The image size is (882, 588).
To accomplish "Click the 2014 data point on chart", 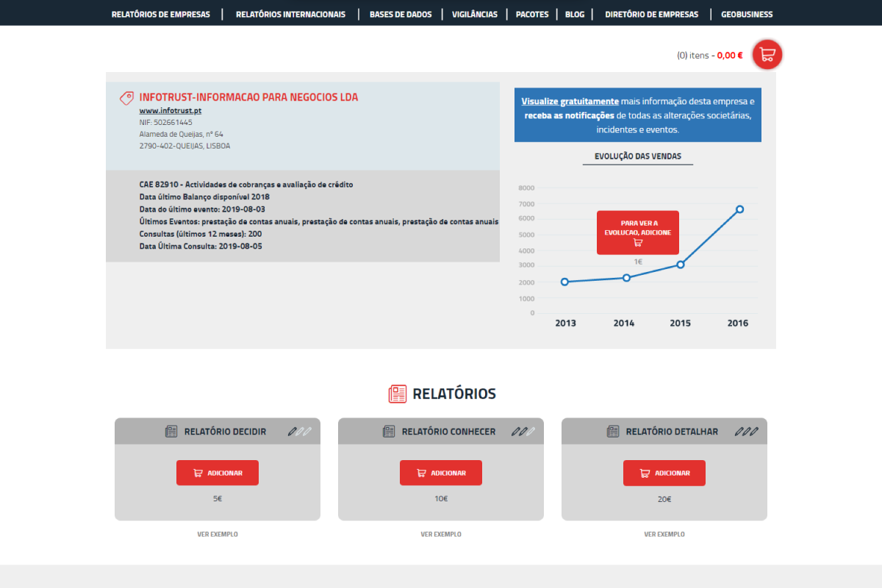I will click(626, 277).
